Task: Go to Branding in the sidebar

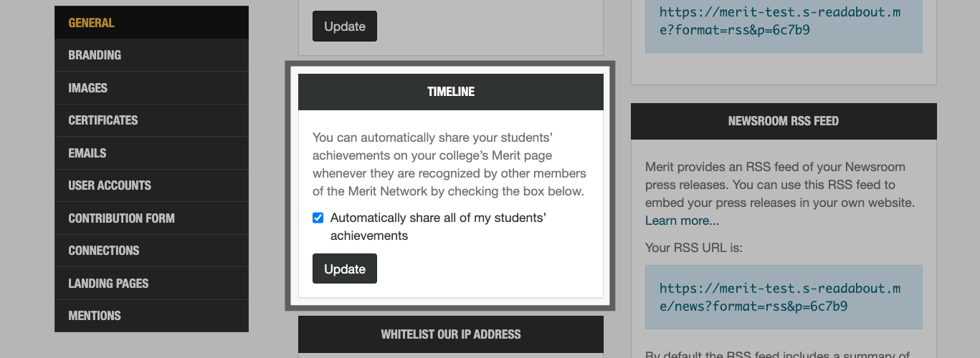Action: click(95, 55)
